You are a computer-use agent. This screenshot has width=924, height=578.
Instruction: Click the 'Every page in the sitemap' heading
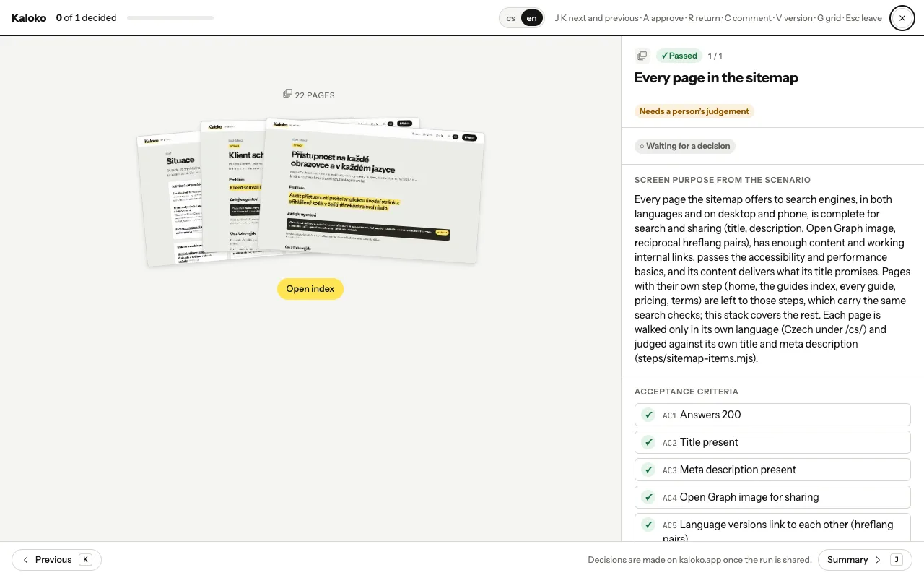(716, 78)
